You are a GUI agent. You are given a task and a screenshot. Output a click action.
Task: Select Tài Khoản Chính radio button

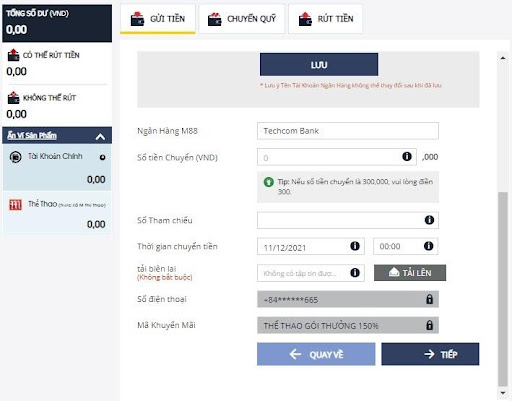[103, 157]
